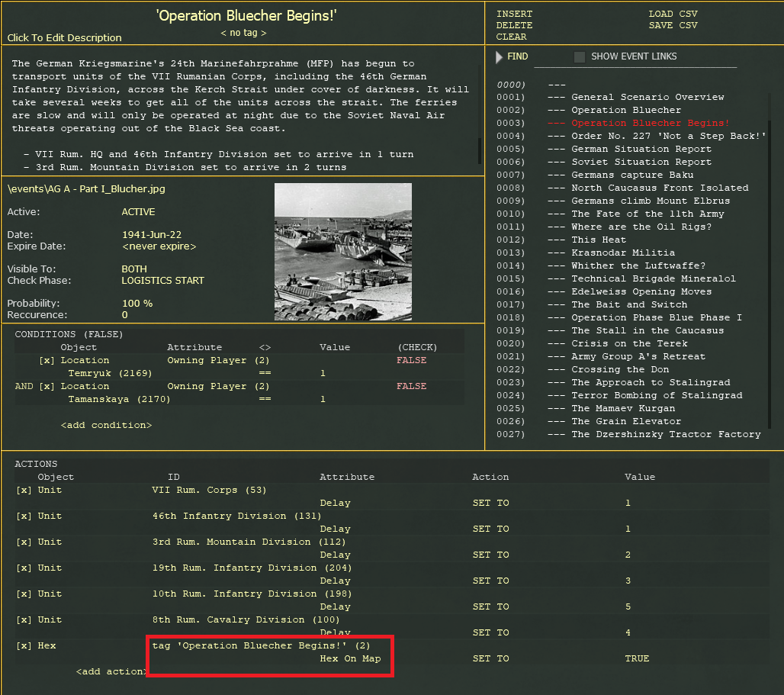Click 'Click To Edit Description'

pos(65,38)
